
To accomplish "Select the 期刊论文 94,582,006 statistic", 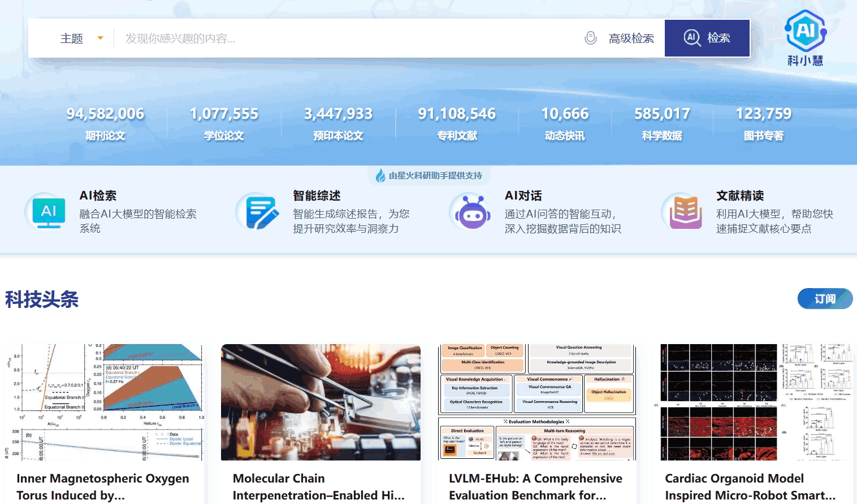I will [105, 124].
